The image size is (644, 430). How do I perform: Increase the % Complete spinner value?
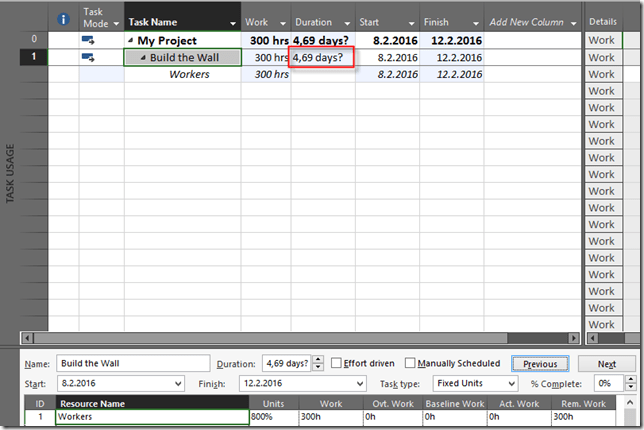[x=630, y=379]
